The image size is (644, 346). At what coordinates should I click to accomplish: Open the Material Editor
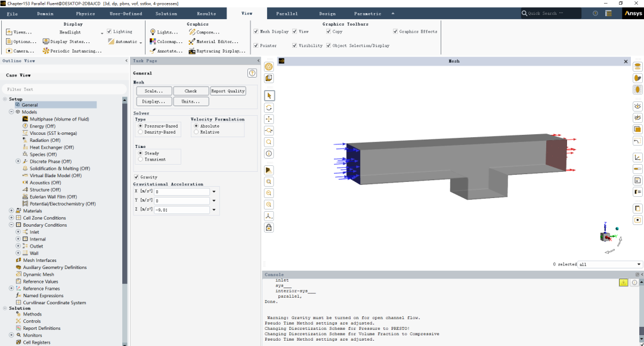coord(213,42)
